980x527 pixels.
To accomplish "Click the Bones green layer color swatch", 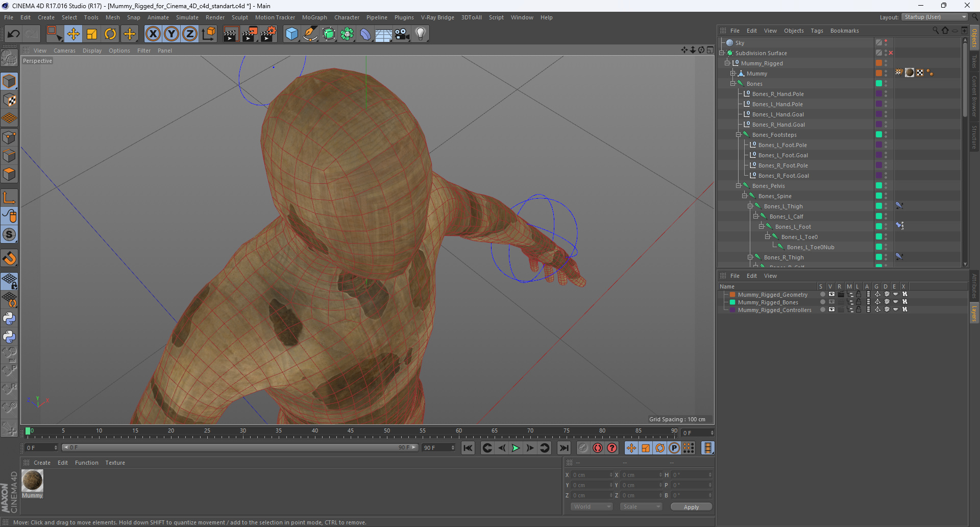I will pos(879,84).
